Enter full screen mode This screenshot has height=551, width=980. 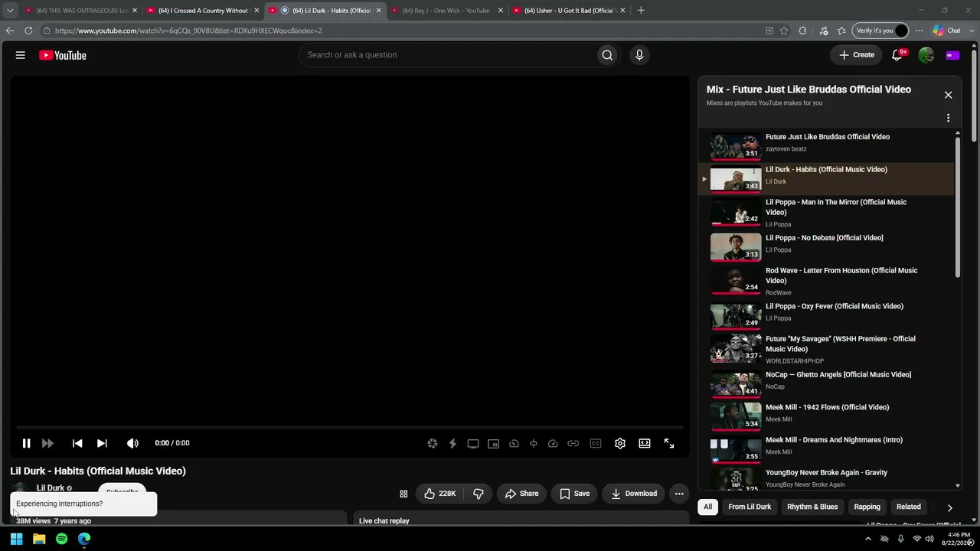669,444
